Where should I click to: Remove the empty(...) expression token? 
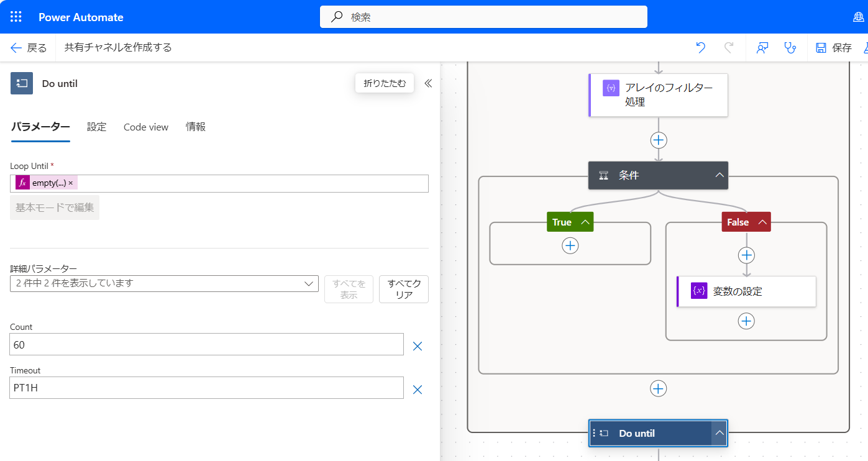(70, 183)
